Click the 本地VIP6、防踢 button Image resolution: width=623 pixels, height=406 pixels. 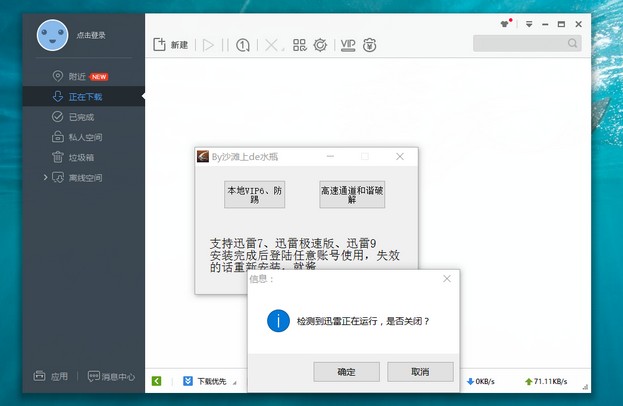click(254, 195)
